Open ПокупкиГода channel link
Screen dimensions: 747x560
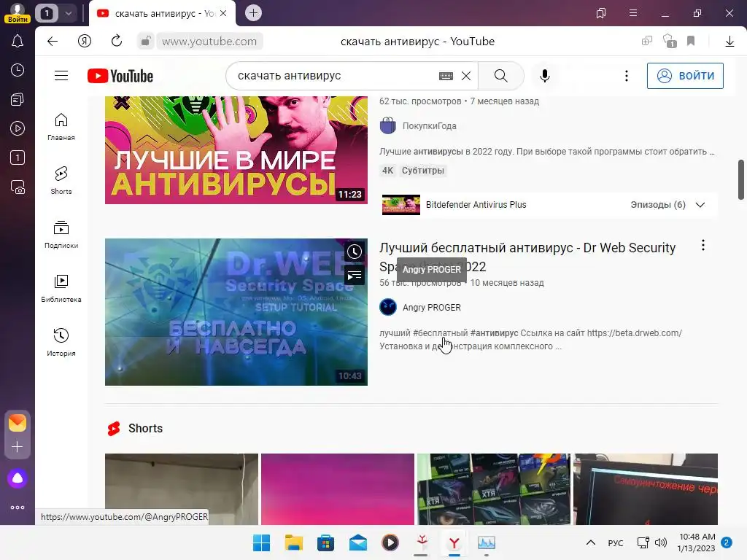(429, 125)
